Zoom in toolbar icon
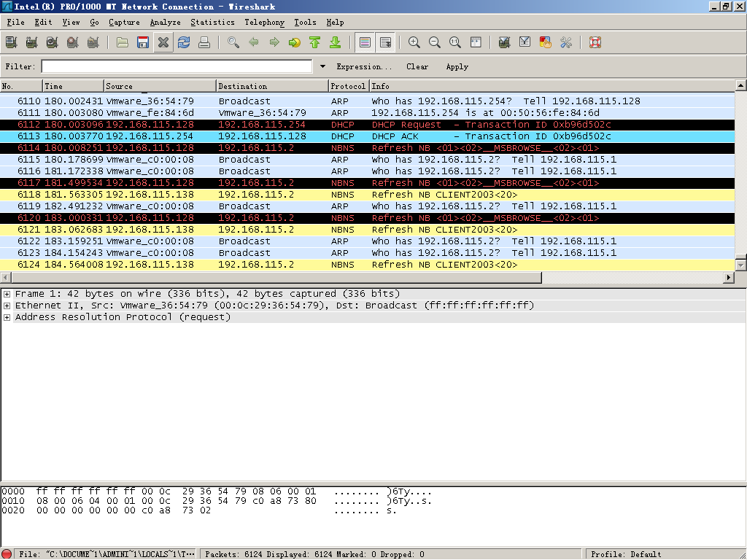 pos(414,42)
